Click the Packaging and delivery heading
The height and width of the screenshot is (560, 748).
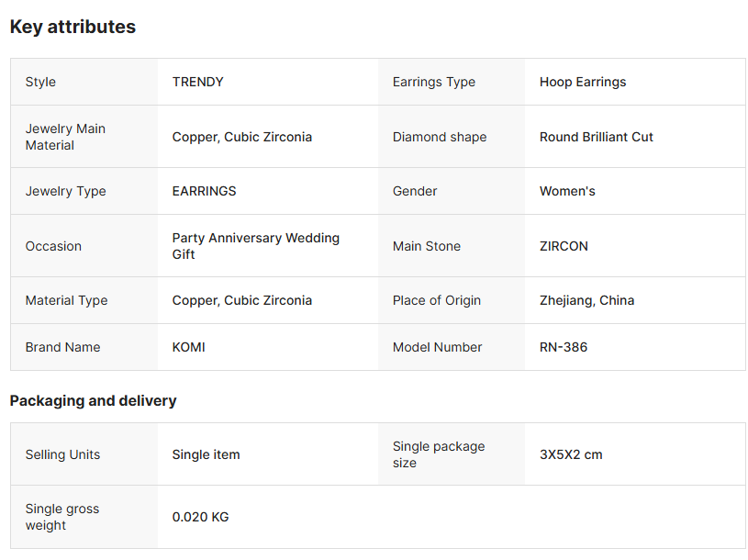pos(93,400)
